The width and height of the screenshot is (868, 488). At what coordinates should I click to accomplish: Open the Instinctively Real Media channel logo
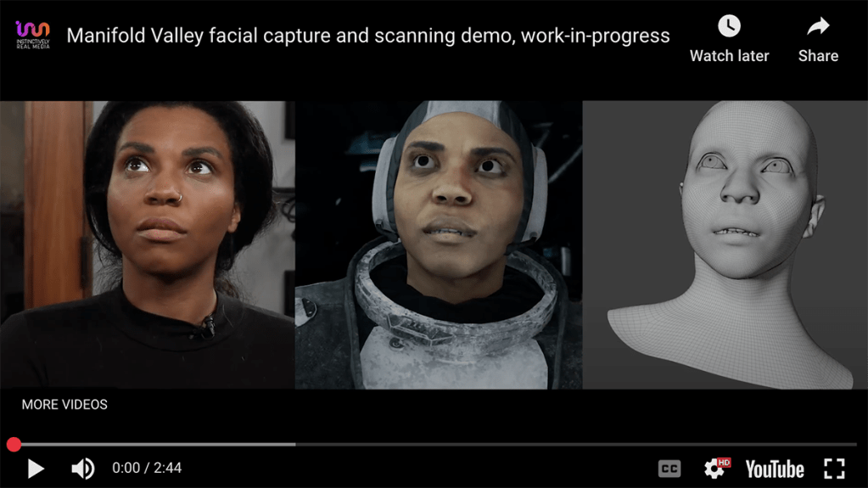[x=32, y=35]
